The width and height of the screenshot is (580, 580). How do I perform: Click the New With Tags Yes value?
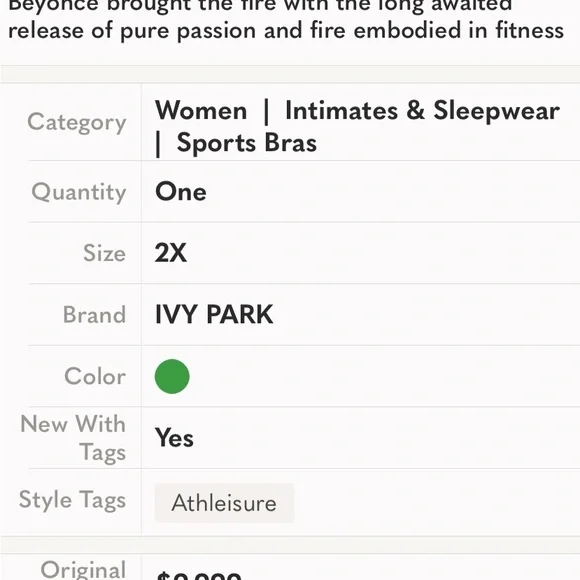(174, 438)
